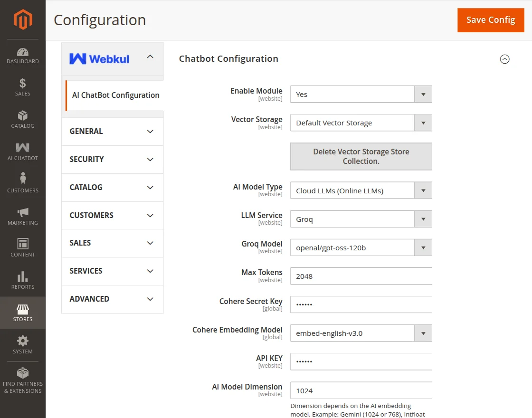Collapse the Chatbot Configuration section
Screen dimensions: 532x418
[x=504, y=59]
